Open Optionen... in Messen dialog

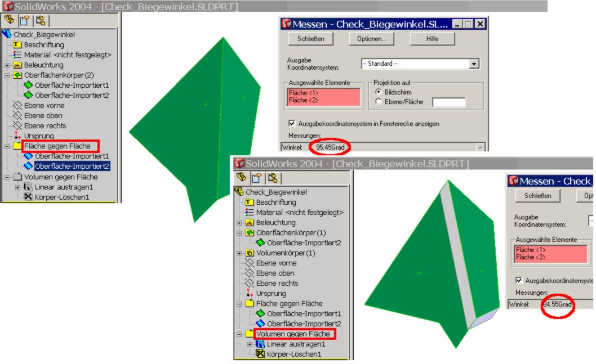(371, 39)
